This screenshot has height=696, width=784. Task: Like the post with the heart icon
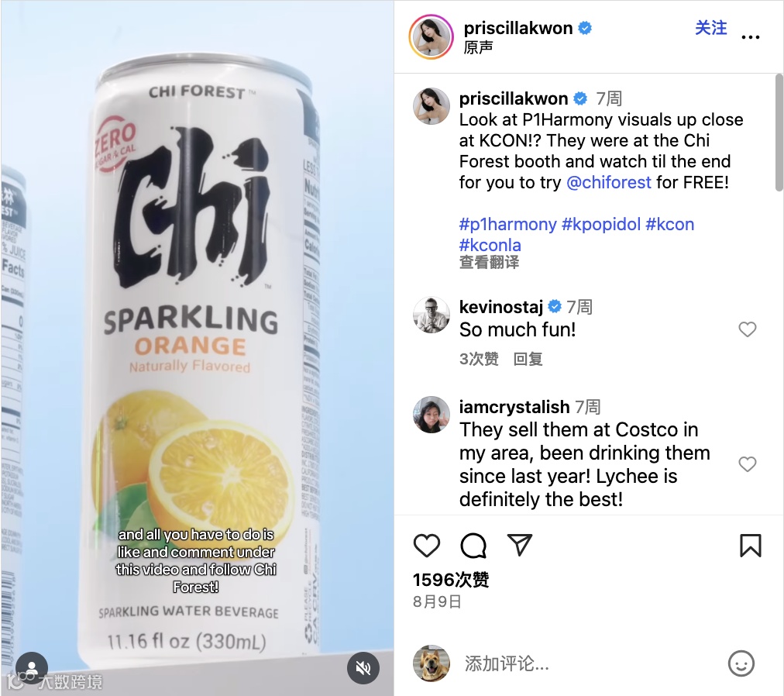point(427,546)
